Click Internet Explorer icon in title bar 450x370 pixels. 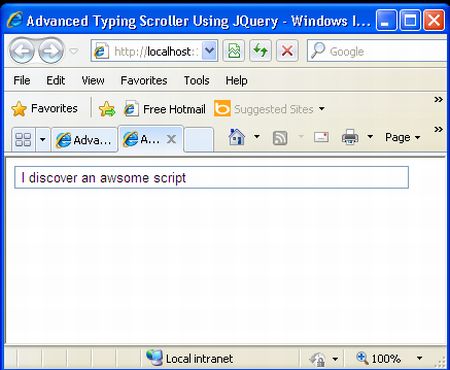[15, 20]
